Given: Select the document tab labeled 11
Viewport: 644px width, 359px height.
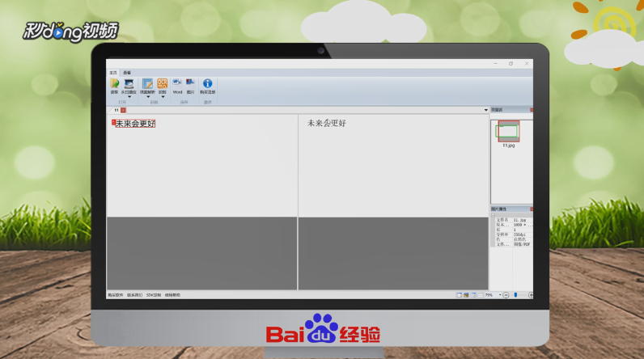Looking at the screenshot, I should tap(117, 110).
